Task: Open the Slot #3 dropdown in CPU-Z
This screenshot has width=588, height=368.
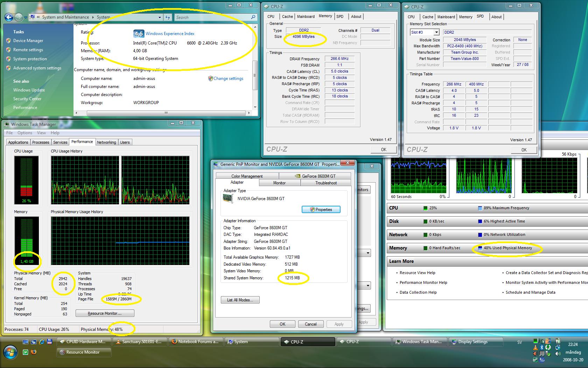Action: [x=436, y=32]
